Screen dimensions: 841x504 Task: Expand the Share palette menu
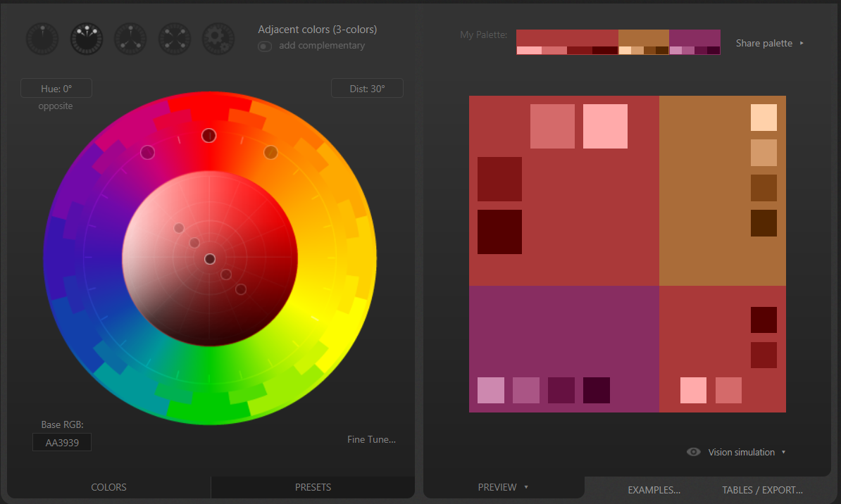click(x=769, y=43)
